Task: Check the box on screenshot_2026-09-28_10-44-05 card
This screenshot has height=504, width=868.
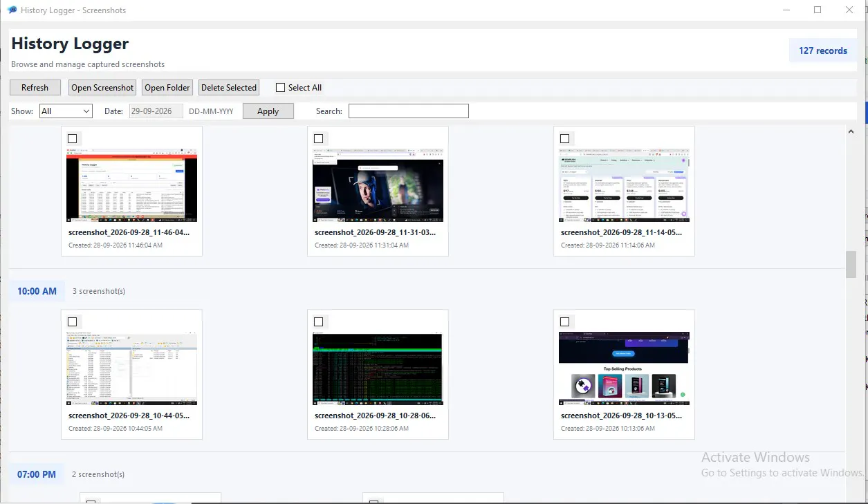Action: pyautogui.click(x=72, y=321)
